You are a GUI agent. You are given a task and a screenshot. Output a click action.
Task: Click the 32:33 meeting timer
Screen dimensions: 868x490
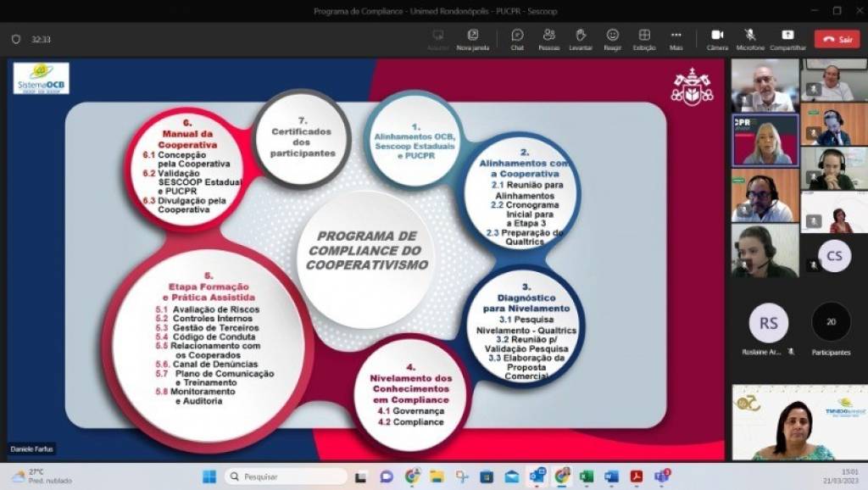click(x=41, y=39)
